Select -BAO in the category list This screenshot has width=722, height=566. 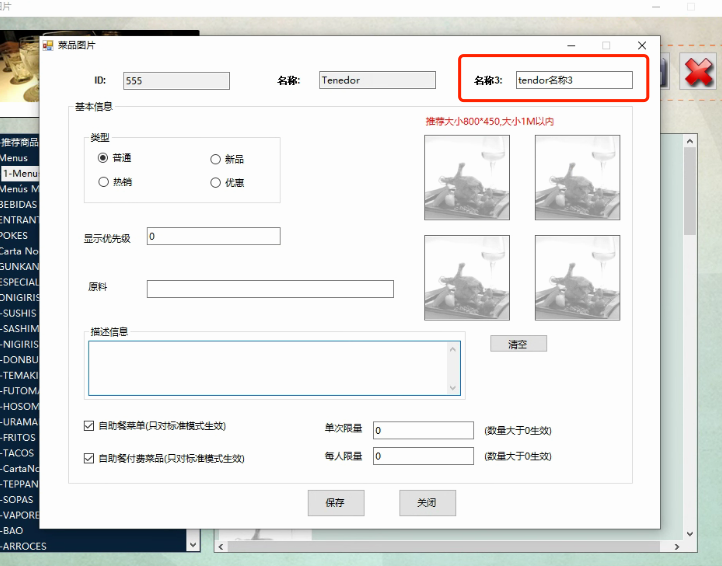tap(12, 531)
